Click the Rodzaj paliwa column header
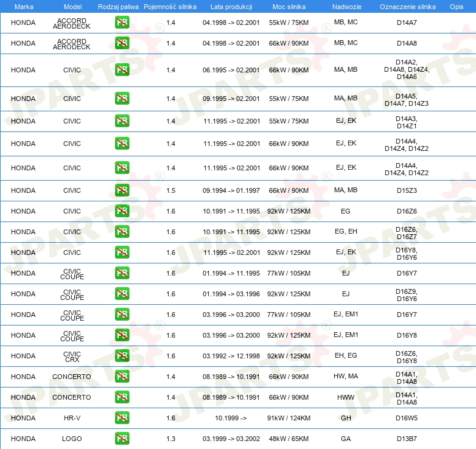Viewport: 476px width, 449px height. tap(118, 7)
